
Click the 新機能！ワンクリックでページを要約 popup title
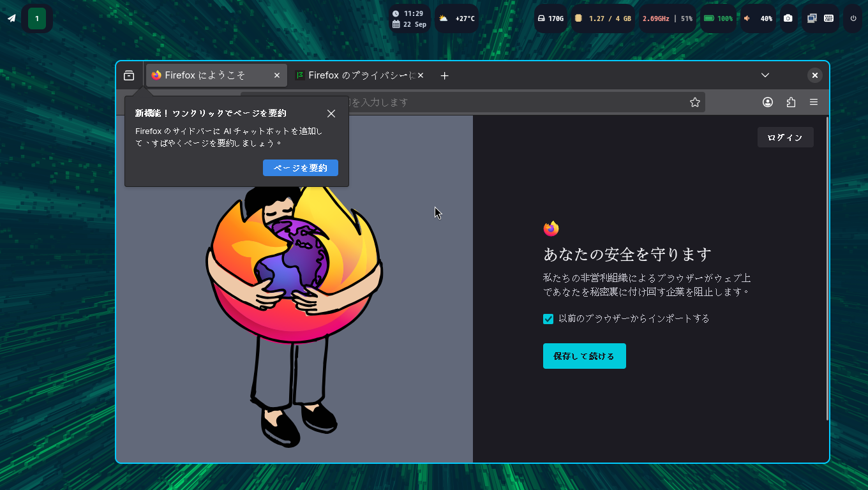click(211, 114)
